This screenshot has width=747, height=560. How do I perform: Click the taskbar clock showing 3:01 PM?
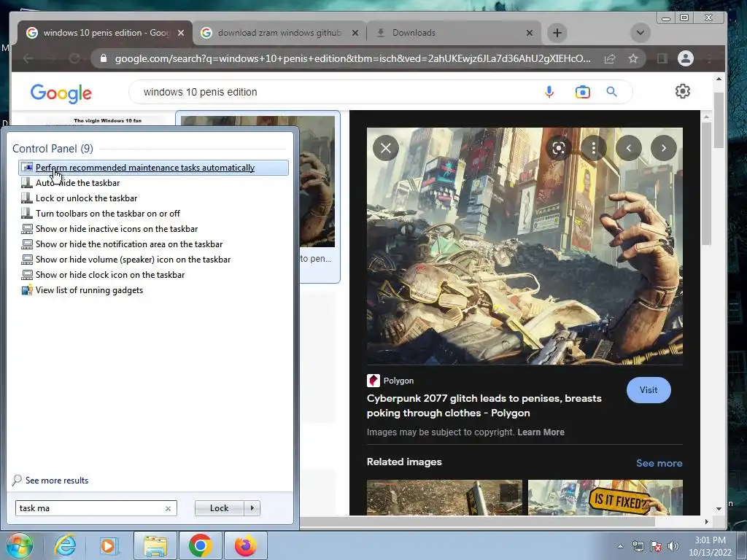coord(710,546)
